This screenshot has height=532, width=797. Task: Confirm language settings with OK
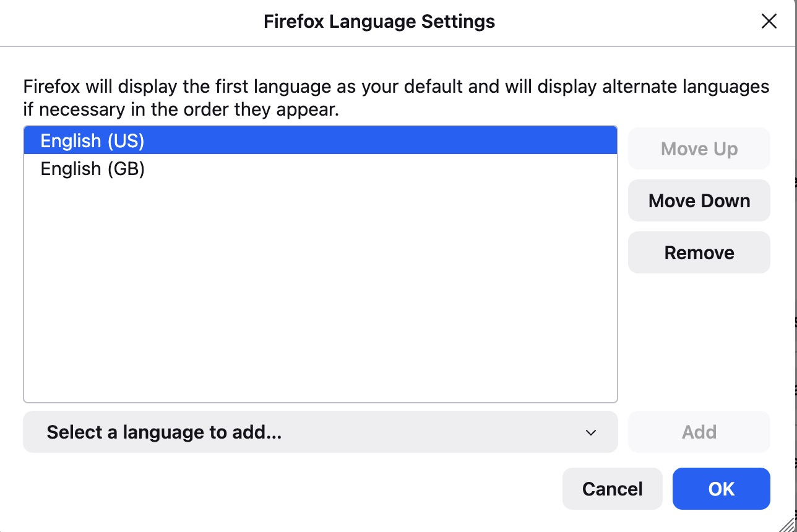(x=721, y=489)
